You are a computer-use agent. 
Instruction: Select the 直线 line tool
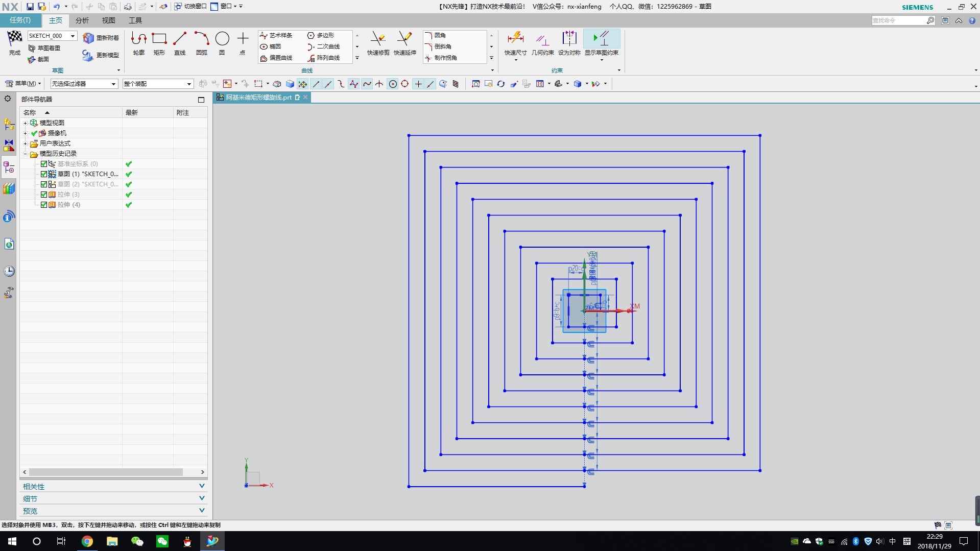pyautogui.click(x=180, y=43)
